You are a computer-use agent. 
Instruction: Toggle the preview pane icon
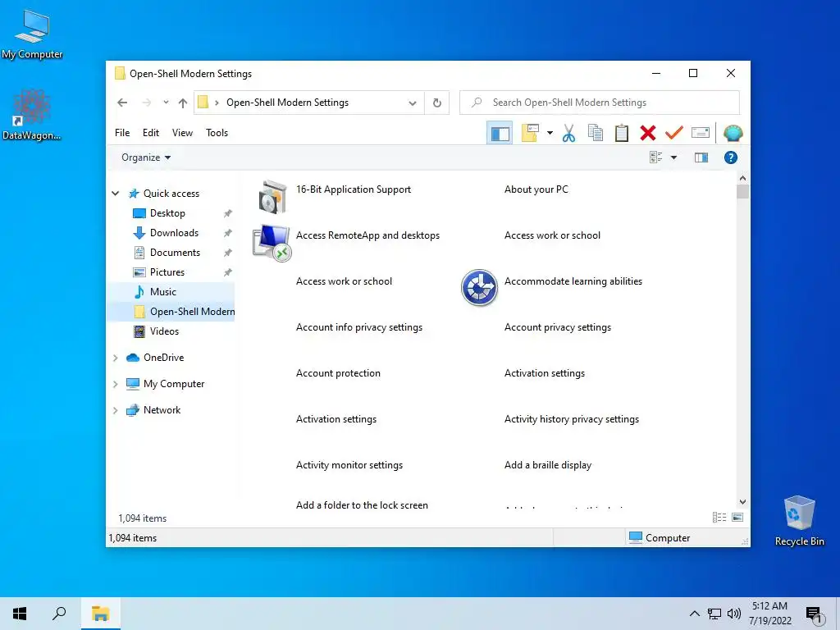coord(701,157)
